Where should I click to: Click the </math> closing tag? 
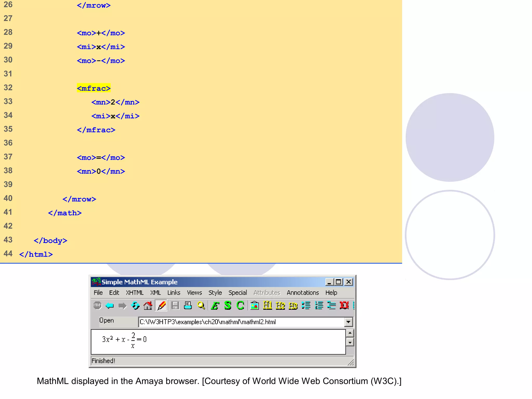point(65,213)
